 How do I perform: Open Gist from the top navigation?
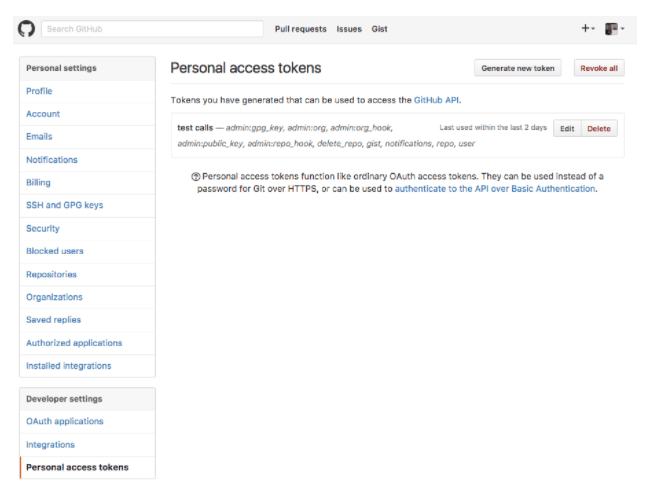pyautogui.click(x=379, y=29)
